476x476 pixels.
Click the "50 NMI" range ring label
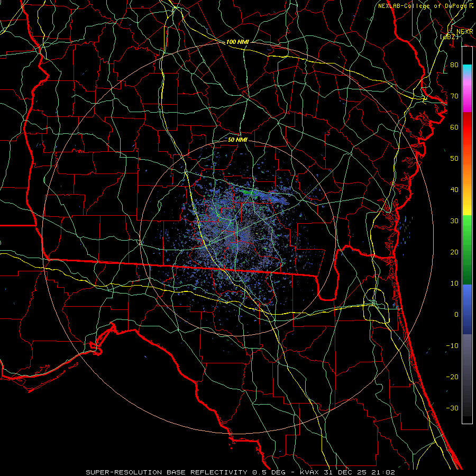(237, 140)
